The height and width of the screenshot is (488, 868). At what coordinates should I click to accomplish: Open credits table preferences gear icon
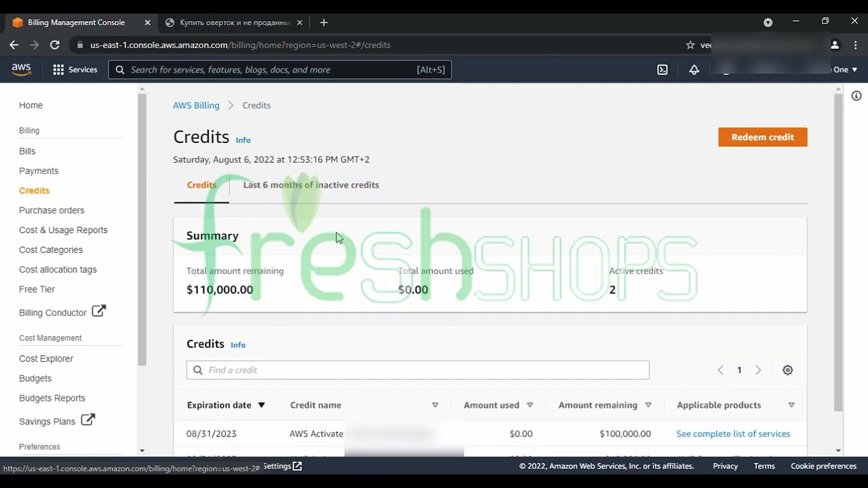click(x=787, y=370)
